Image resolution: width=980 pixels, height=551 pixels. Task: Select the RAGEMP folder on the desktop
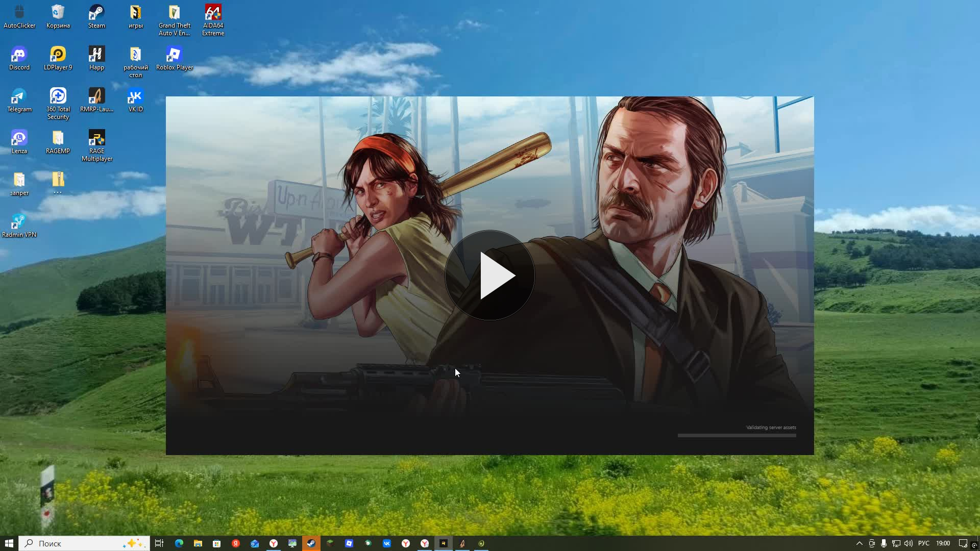pos(58,142)
